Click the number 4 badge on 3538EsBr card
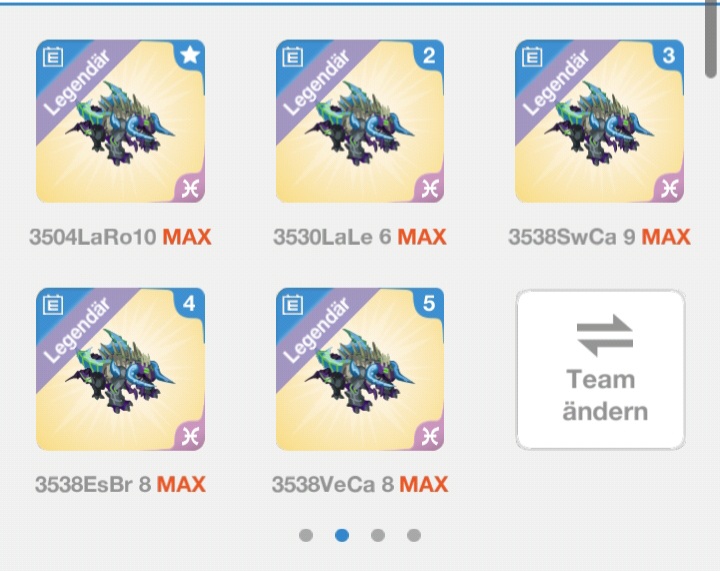The height and width of the screenshot is (571, 720). 189,303
